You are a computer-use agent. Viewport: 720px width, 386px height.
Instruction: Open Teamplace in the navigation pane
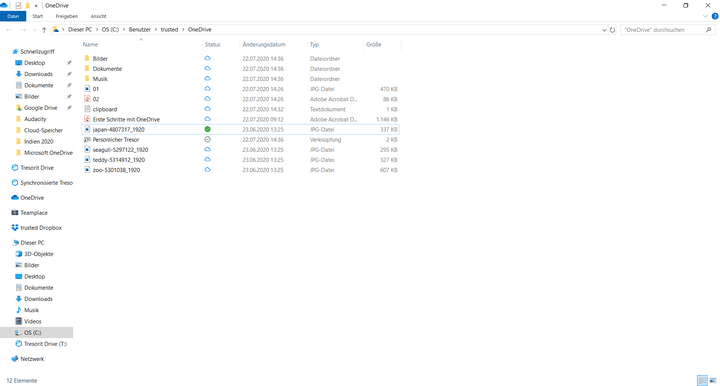point(34,213)
